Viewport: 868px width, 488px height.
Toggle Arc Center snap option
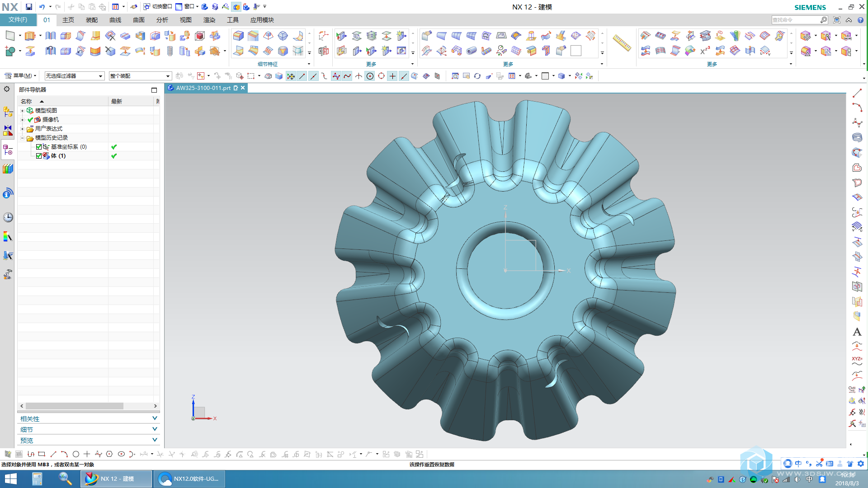(370, 76)
